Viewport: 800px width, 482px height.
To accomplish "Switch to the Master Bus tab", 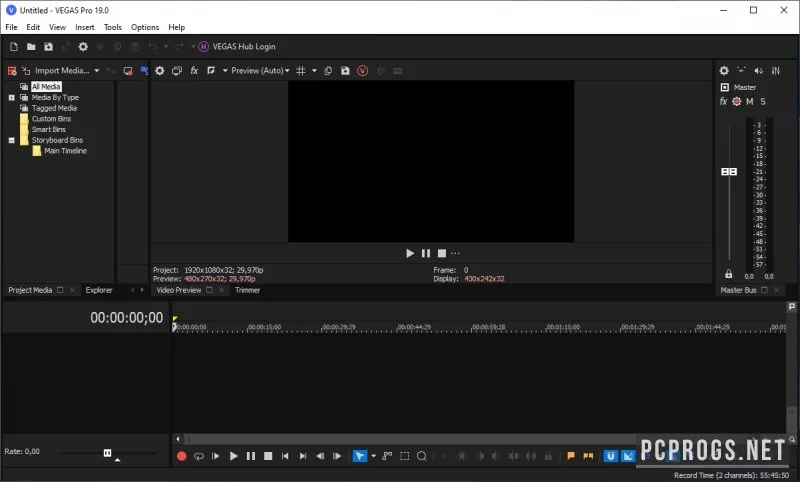I will point(738,290).
